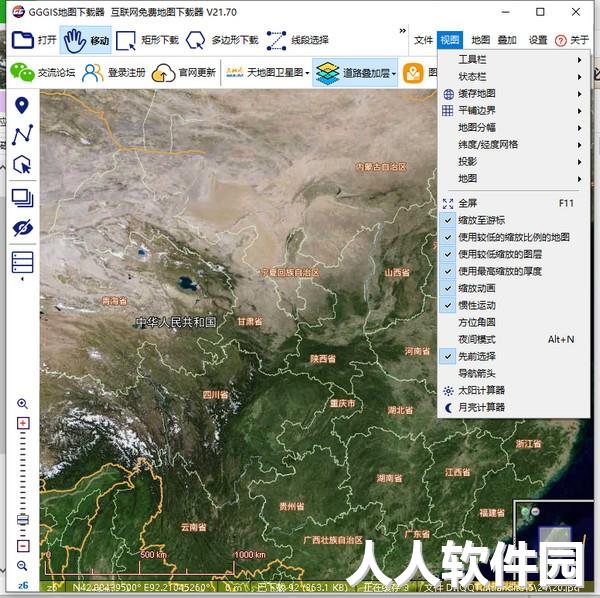Expand the 状态栏 submenu
Viewport: 600px width, 598px height.
coord(514,77)
